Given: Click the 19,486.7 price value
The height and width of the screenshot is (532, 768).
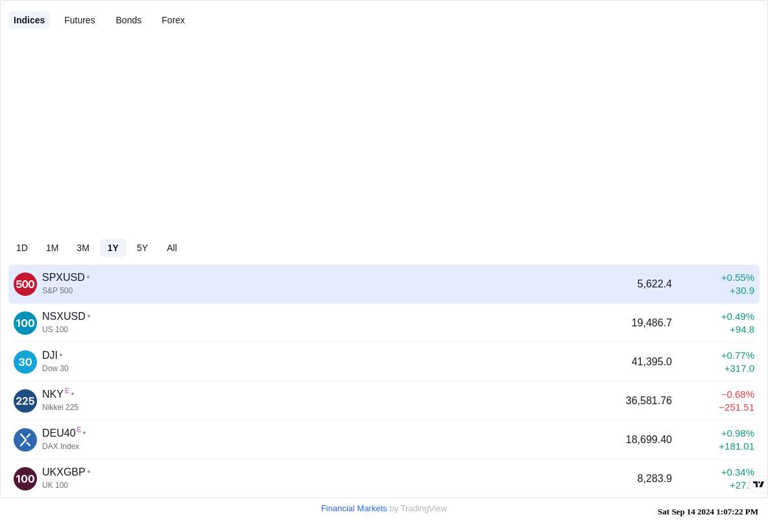Looking at the screenshot, I should click(x=651, y=323).
